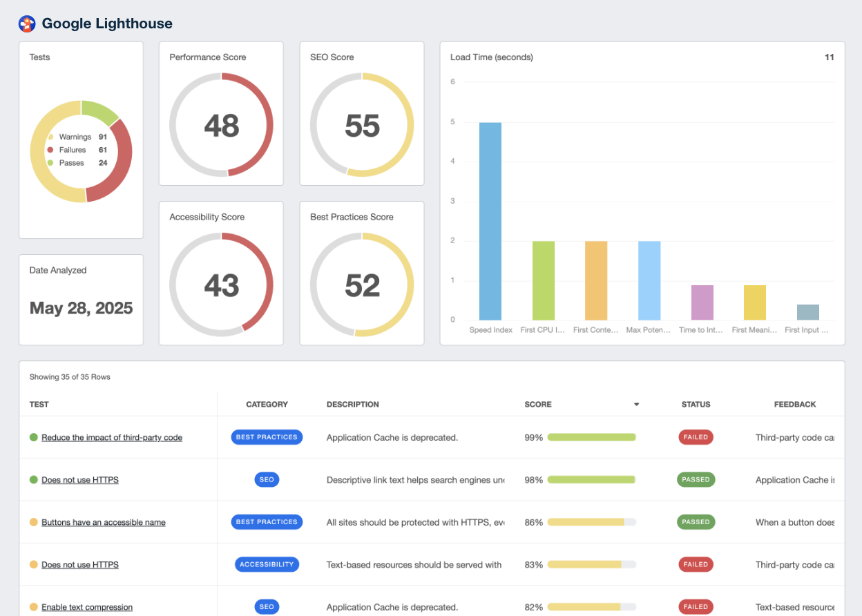Click the blue Speed Index bar in chart
The width and height of the screenshot is (862, 616).
490,221
